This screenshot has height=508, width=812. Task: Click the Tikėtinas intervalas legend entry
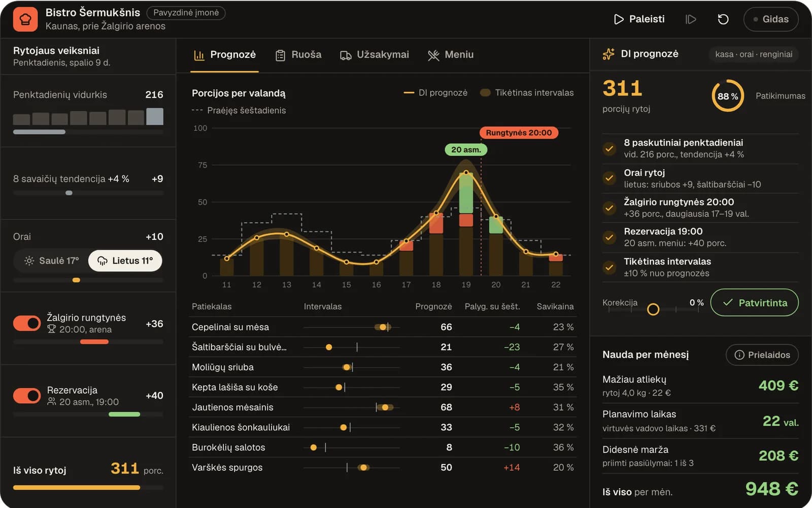527,92
